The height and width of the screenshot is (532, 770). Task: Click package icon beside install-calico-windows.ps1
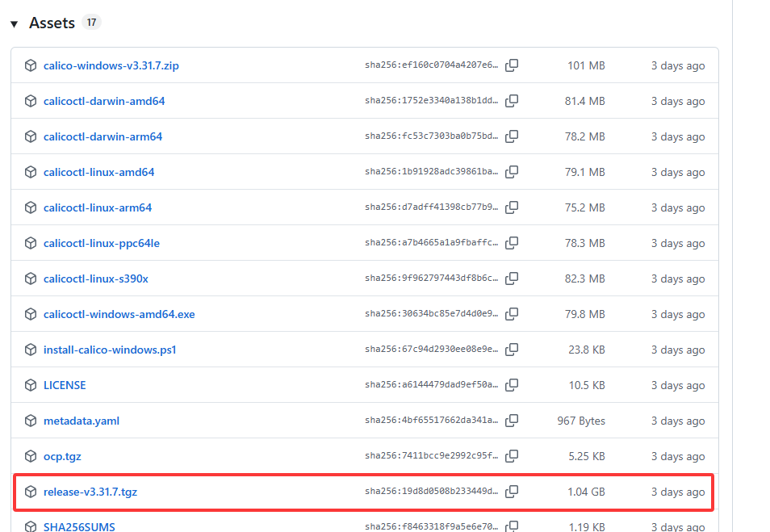(x=31, y=350)
